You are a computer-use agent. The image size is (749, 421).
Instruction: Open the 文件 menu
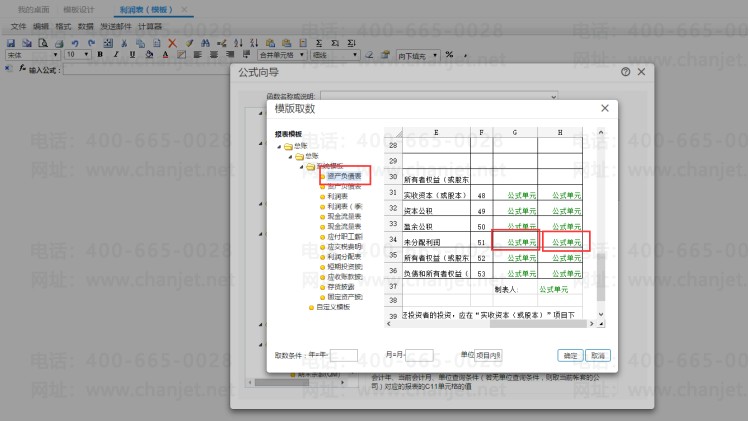tap(18, 26)
